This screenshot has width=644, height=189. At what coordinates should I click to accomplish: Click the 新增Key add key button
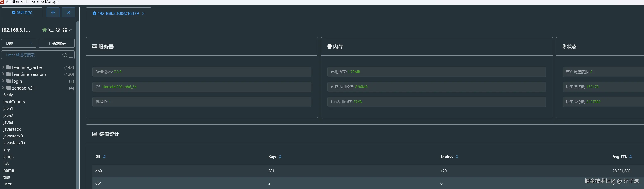57,43
